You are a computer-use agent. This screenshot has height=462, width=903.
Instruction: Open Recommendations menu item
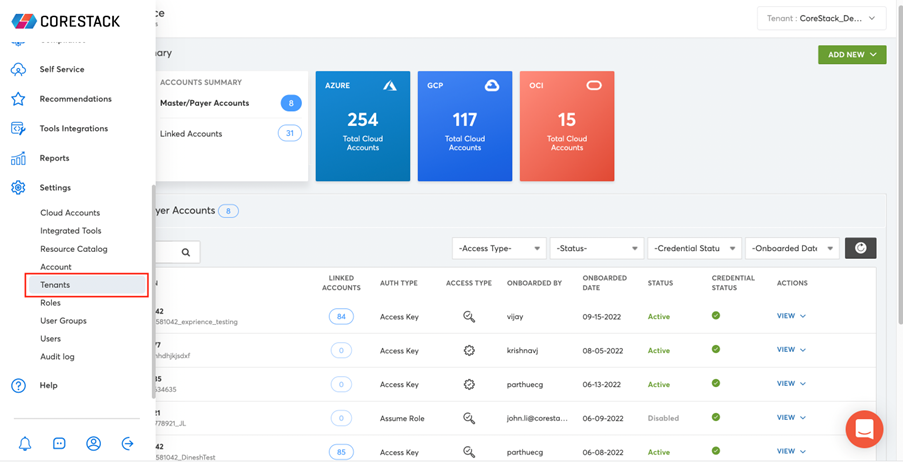tap(75, 99)
